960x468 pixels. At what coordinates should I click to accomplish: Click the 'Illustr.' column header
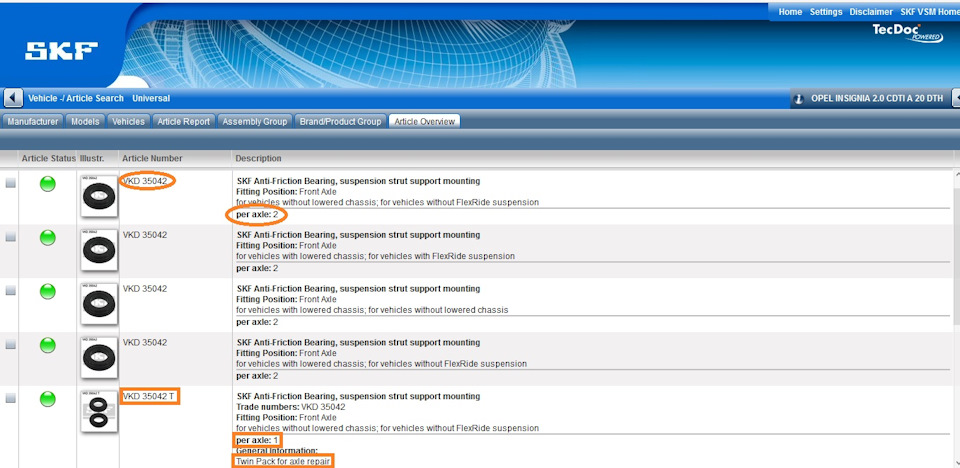click(x=92, y=158)
